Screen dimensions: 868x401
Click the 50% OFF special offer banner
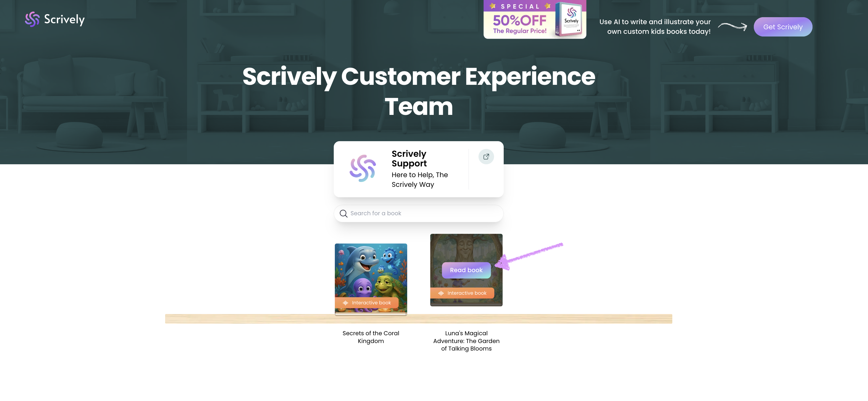[535, 19]
